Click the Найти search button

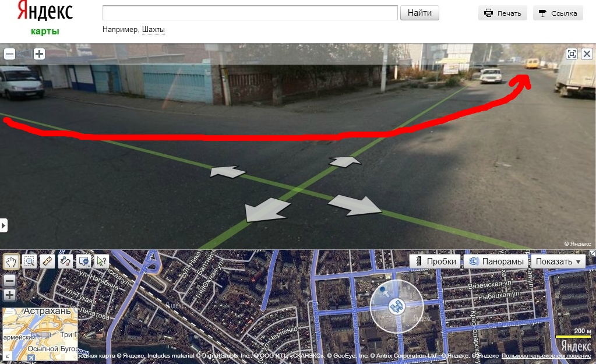419,13
